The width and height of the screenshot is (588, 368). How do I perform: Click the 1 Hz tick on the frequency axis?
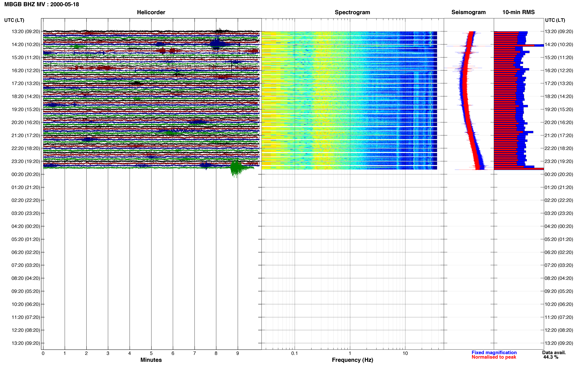point(350,353)
